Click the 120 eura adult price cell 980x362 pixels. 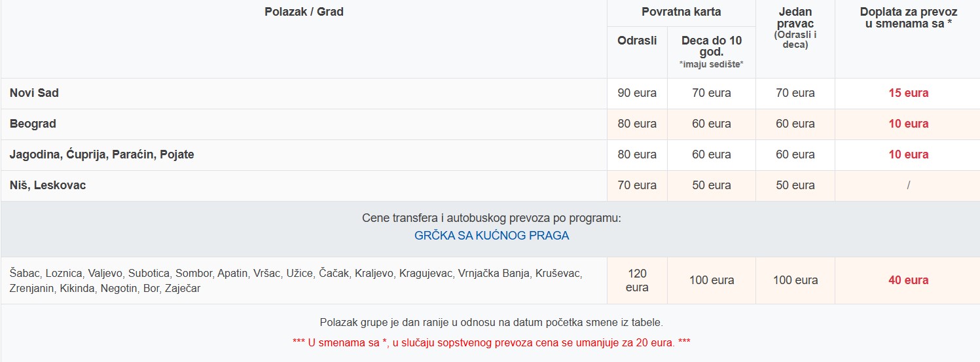pos(637,280)
